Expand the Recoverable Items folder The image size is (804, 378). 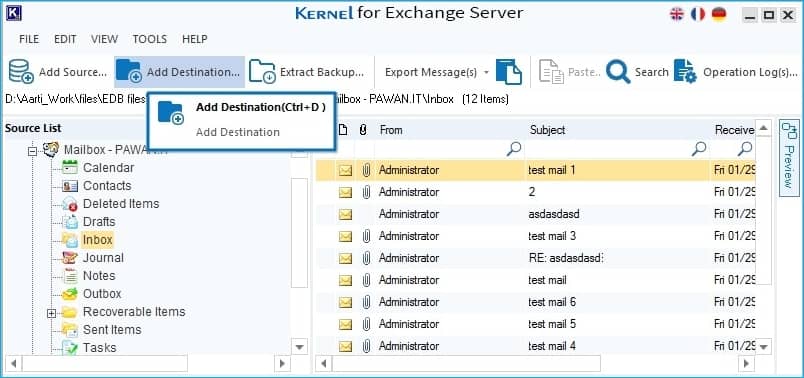51,313
